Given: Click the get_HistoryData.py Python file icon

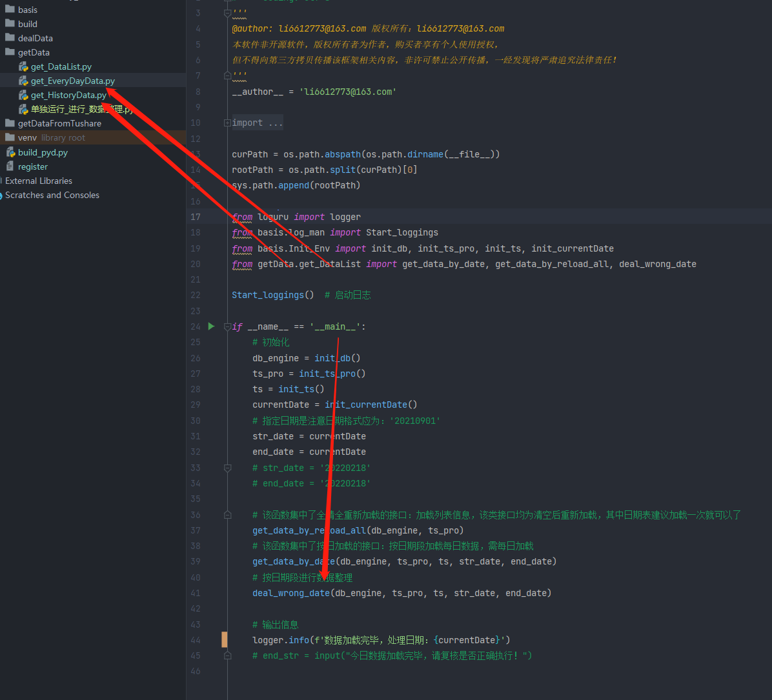Looking at the screenshot, I should 23,95.
